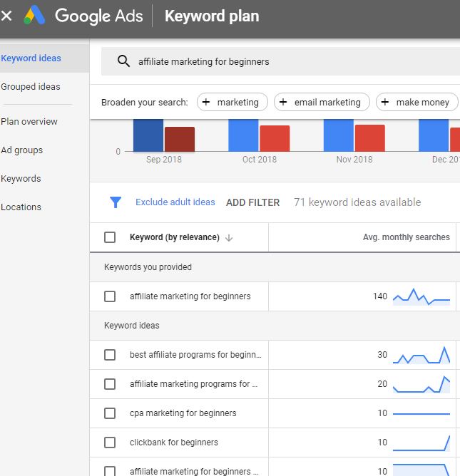
Task: Click the Keyword ideas section label in the table
Action: tap(131, 326)
